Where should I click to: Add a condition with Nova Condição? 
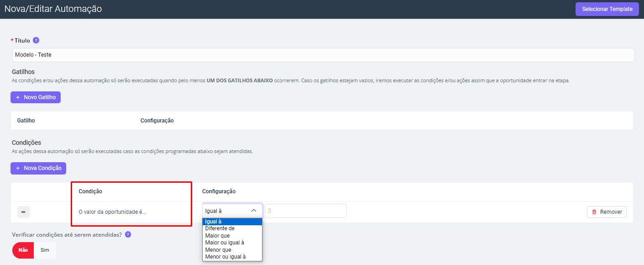point(39,168)
